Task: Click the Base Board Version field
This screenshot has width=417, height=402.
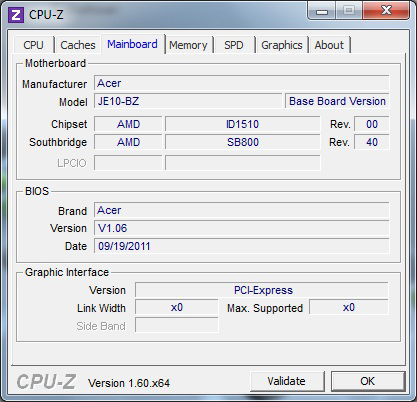Action: 337,101
